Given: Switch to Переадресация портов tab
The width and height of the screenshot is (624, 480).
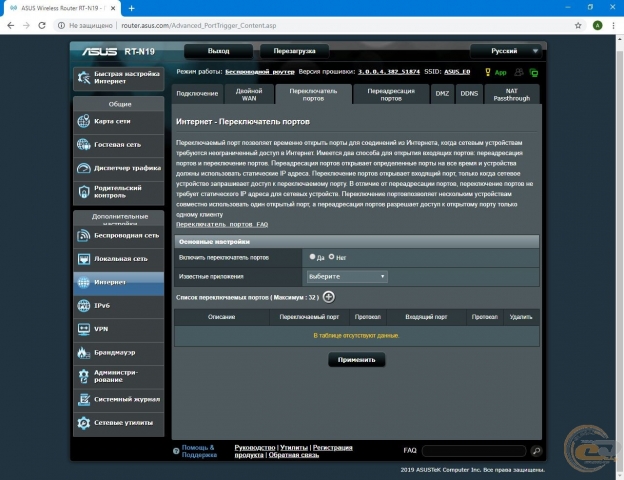Looking at the screenshot, I should tap(391, 94).
